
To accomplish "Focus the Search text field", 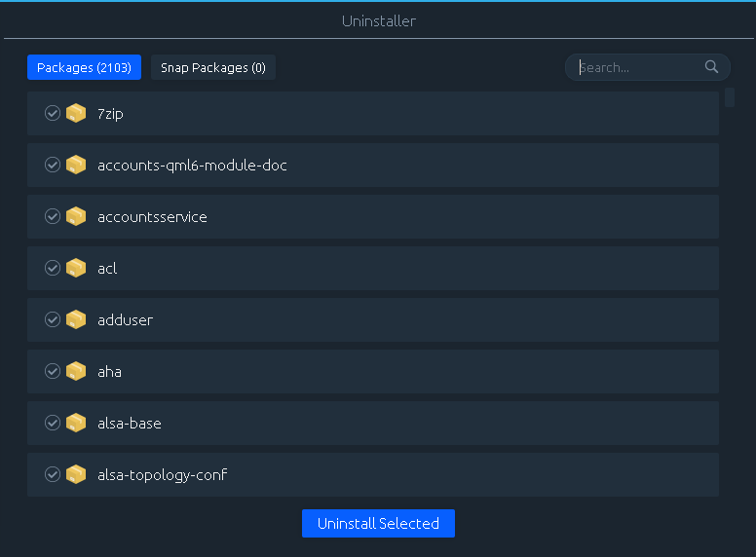I will (x=639, y=67).
